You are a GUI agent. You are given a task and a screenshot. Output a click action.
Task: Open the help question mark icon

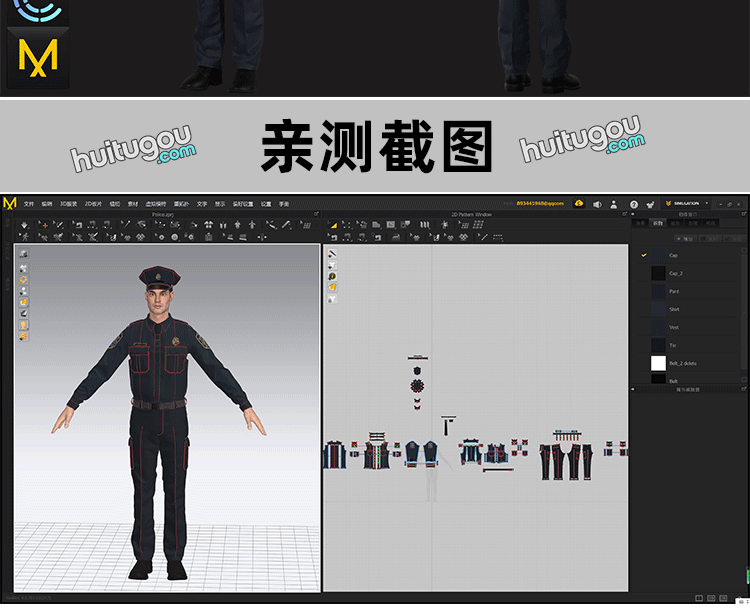[634, 203]
